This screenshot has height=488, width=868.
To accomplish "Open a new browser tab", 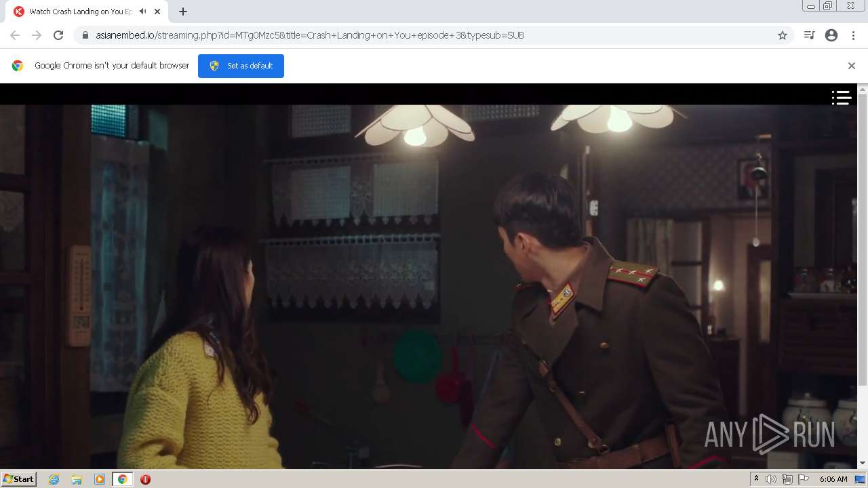I will (183, 12).
